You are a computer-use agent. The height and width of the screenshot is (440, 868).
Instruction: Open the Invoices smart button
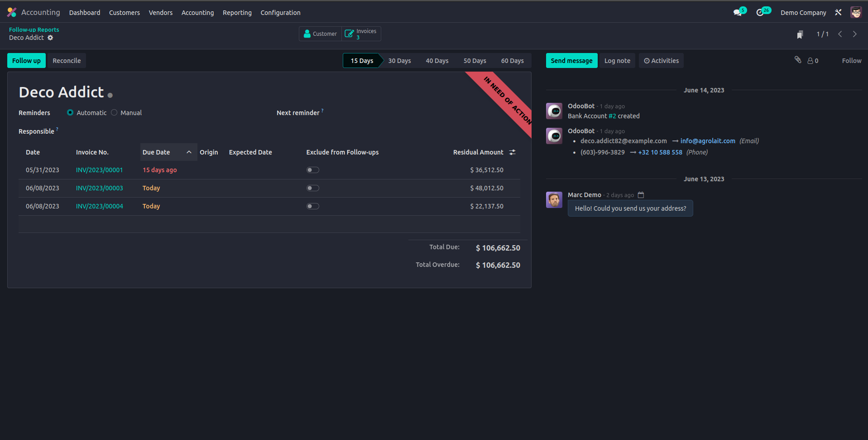coord(361,34)
